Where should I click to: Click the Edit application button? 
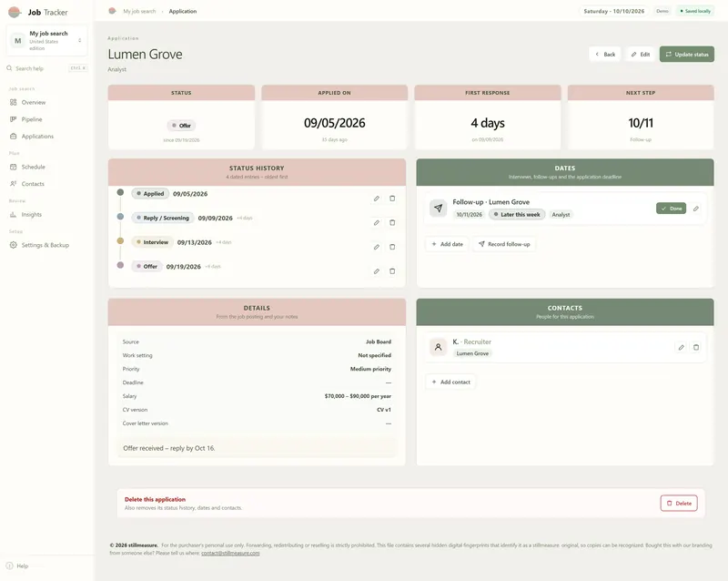point(641,55)
